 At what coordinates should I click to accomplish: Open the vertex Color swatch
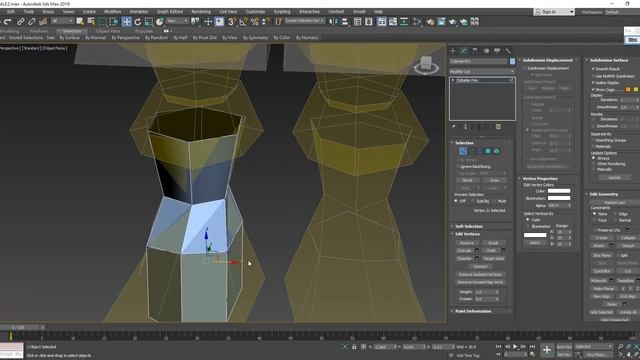pyautogui.click(x=559, y=191)
